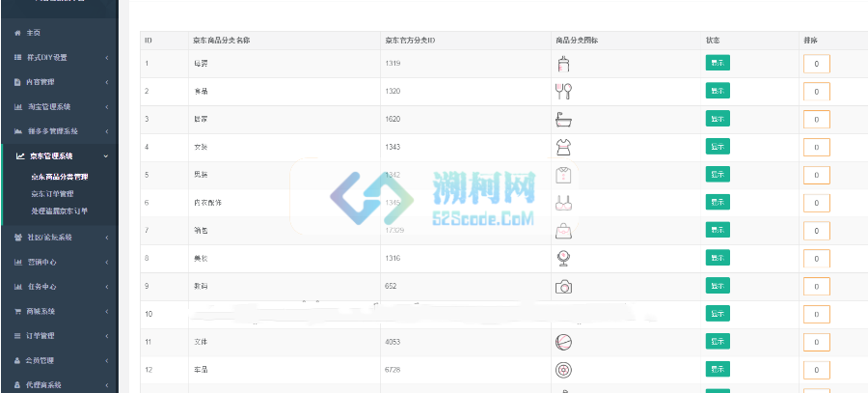
Task: Open 京东商品分类管理 submenu item
Action: 60,178
